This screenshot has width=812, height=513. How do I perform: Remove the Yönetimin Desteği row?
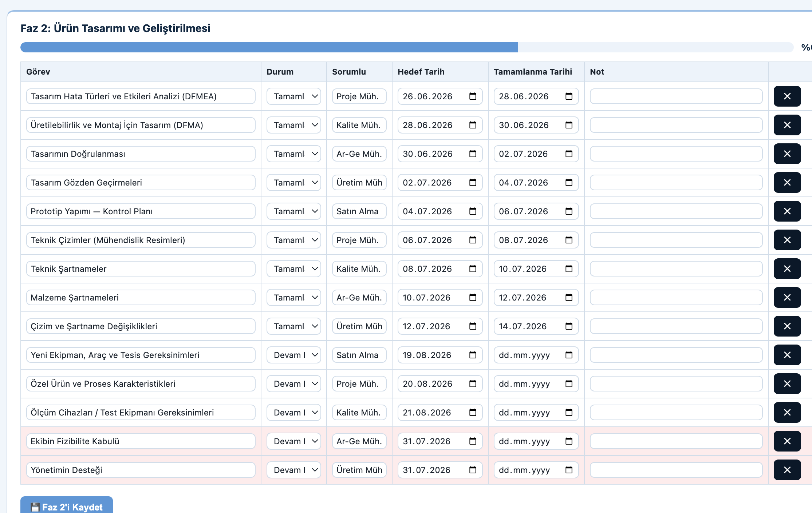tap(787, 470)
